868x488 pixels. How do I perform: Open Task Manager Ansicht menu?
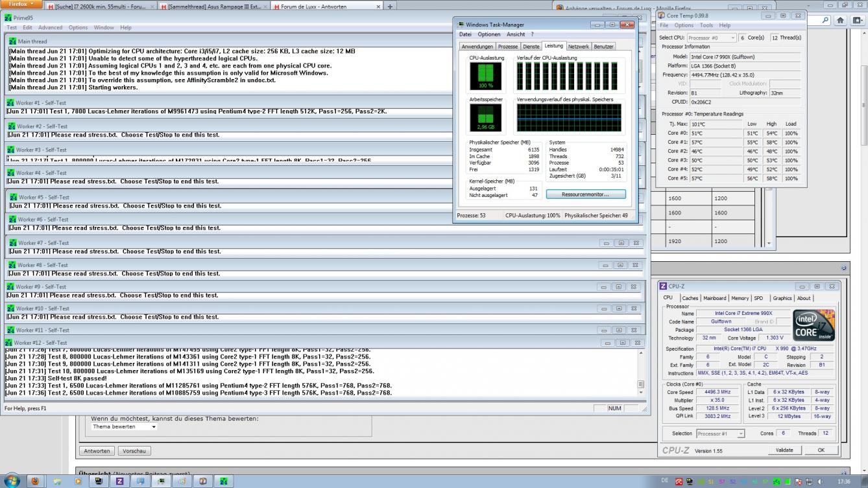[x=516, y=34]
